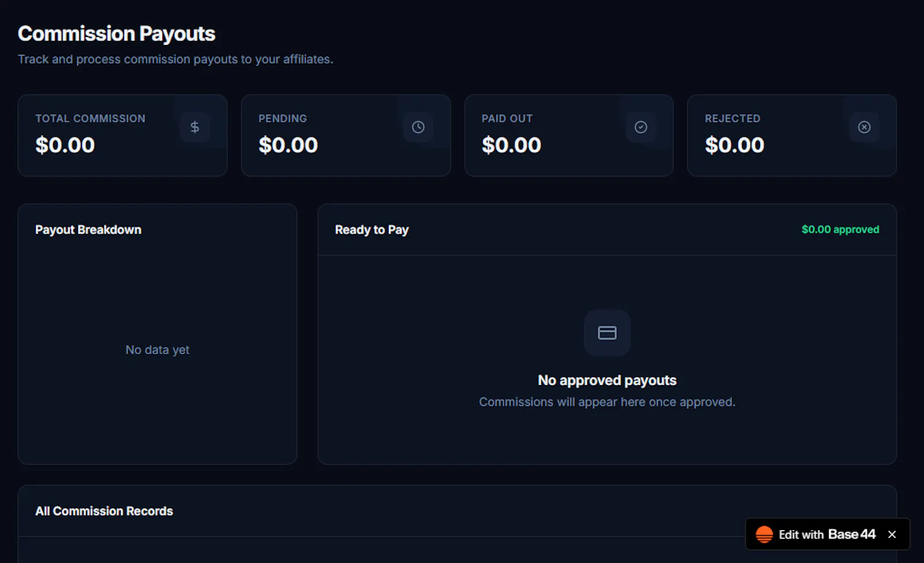
Task: Click the green $0.00 approved label
Action: [840, 229]
